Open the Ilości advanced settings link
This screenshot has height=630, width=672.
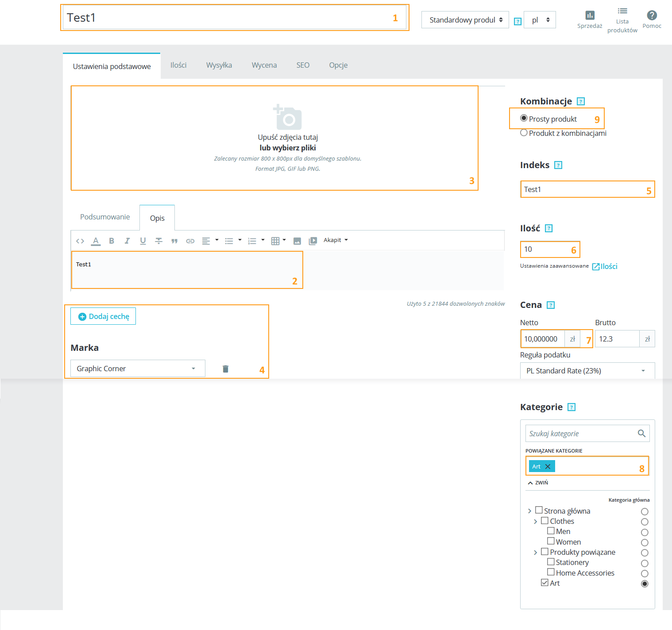pos(605,266)
